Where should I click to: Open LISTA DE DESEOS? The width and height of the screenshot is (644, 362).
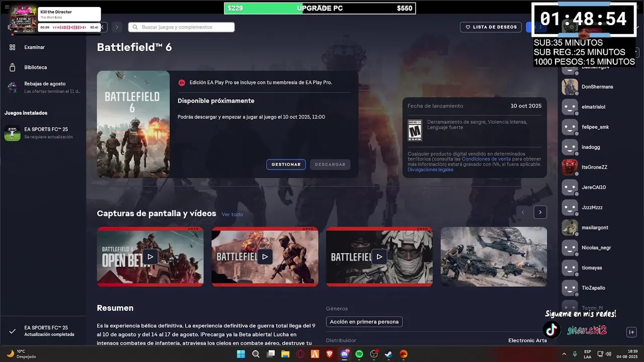[x=491, y=27]
